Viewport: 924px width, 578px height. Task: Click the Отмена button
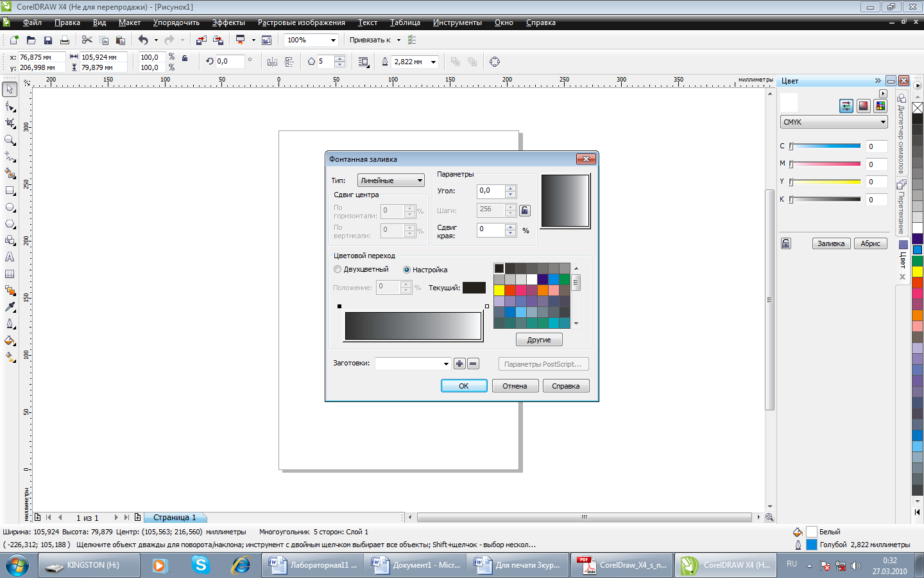tap(515, 386)
